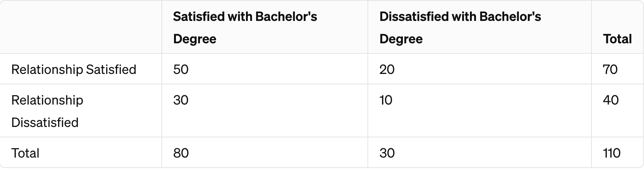Click the word 'Relationship' in the Relationship Satisfied row
Viewport: 644px width, 171px height.
coord(47,70)
